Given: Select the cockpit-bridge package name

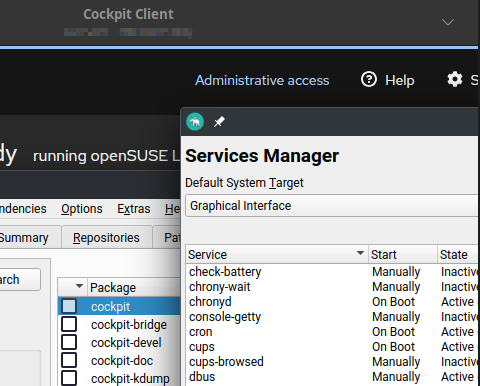Looking at the screenshot, I should [129, 325].
